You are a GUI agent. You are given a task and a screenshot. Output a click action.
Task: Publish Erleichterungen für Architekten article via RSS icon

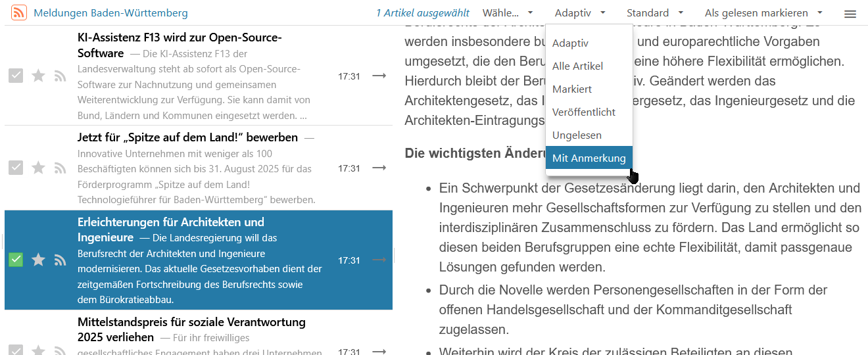click(x=60, y=260)
